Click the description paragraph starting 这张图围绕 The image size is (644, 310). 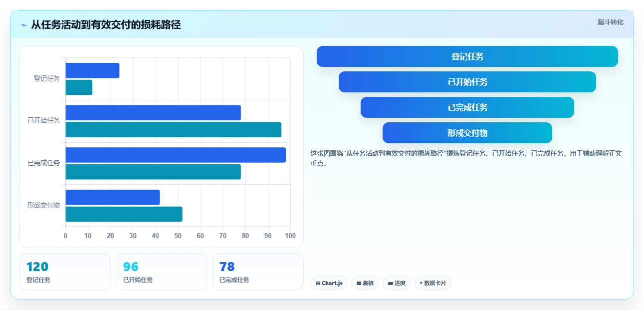466,158
